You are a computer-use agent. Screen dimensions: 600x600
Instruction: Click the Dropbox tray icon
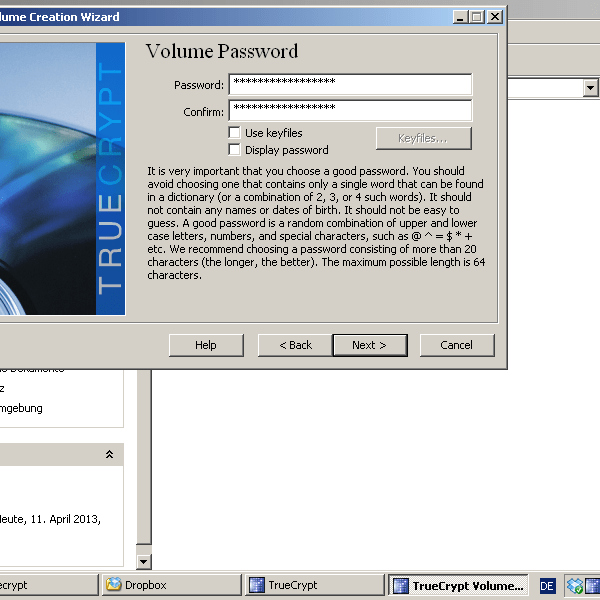pyautogui.click(x=574, y=586)
